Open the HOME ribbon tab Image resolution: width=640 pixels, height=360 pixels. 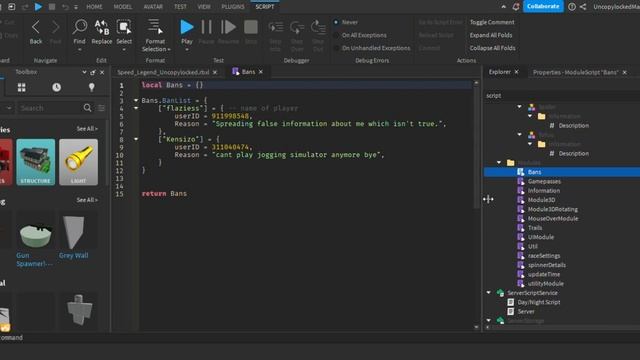click(x=94, y=7)
